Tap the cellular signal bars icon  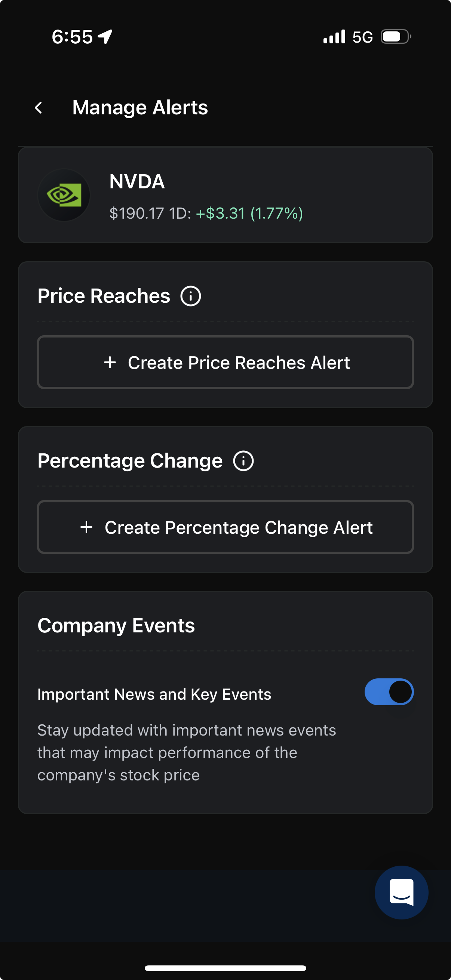click(334, 37)
